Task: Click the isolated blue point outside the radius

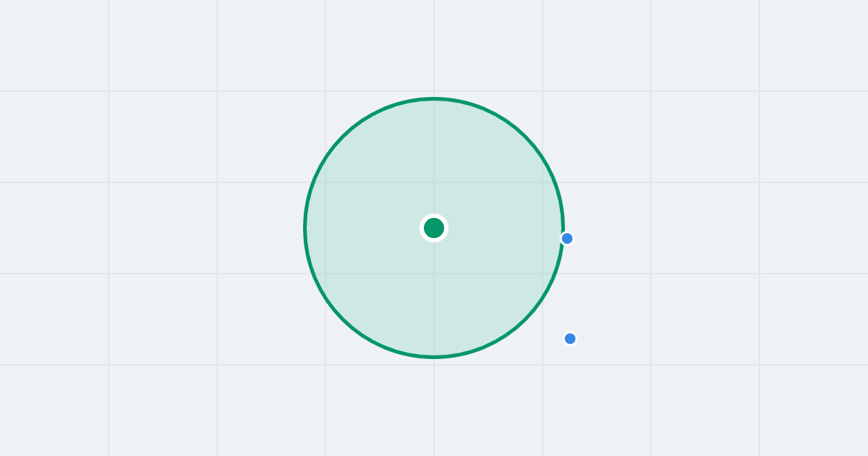Action: tap(570, 339)
